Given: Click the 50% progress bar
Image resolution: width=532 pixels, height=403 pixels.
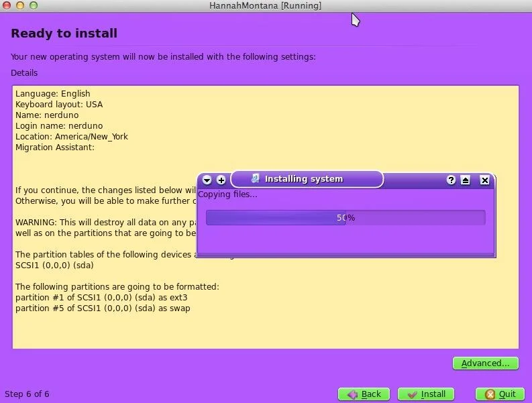Looking at the screenshot, I should click(x=345, y=218).
